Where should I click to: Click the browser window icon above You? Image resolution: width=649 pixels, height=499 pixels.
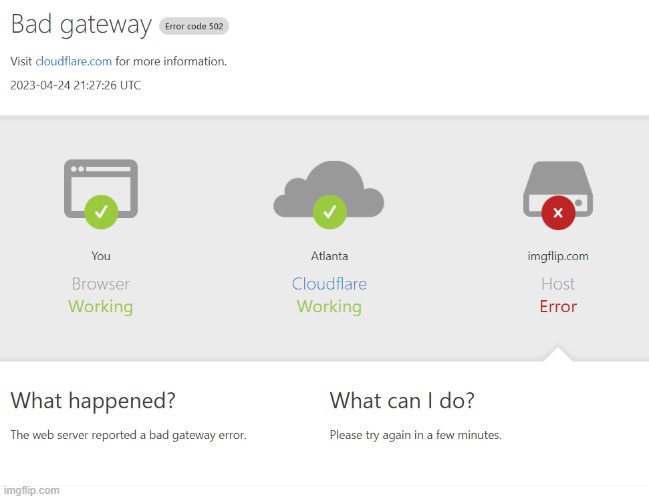click(101, 189)
